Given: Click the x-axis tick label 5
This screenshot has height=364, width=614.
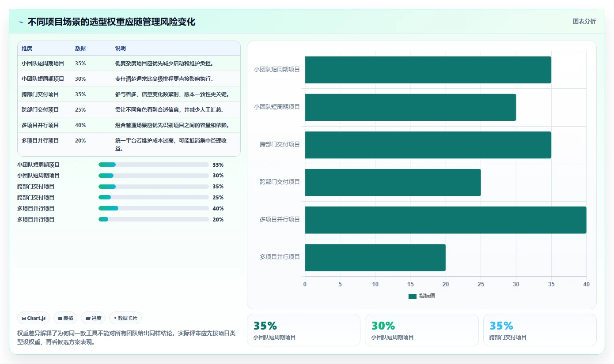Looking at the screenshot, I should coord(340,285).
